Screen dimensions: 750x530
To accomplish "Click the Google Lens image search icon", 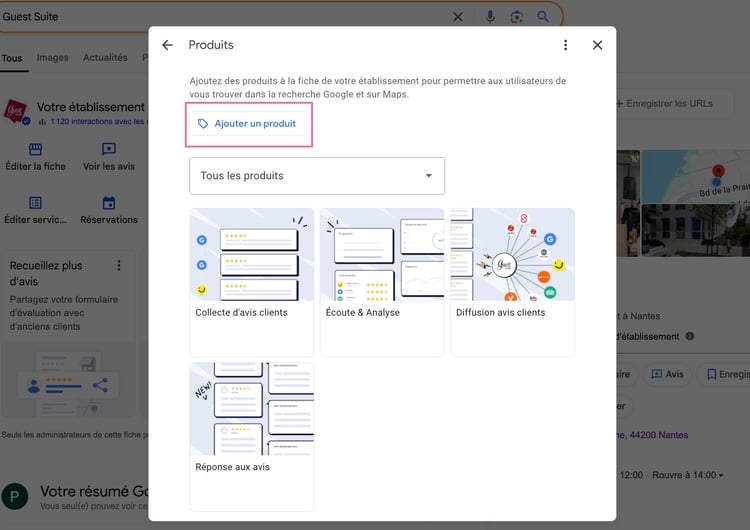I will [517, 17].
